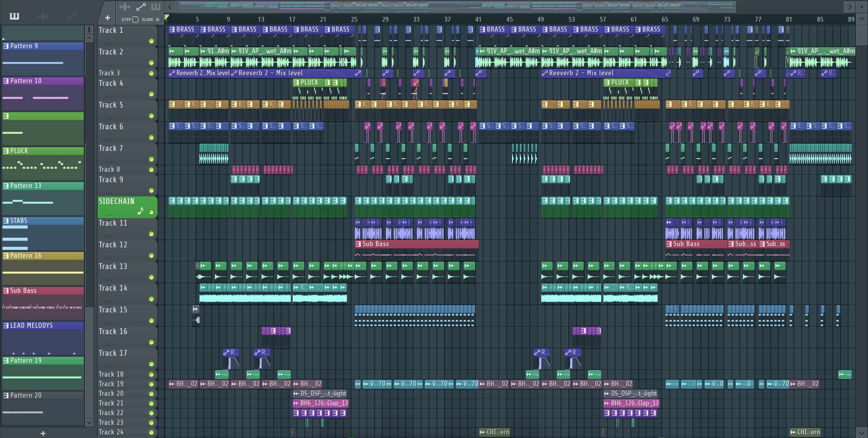Click the Pattern 16 icon in the picker
Image resolution: width=868 pixels, height=438 pixels.
[6, 256]
